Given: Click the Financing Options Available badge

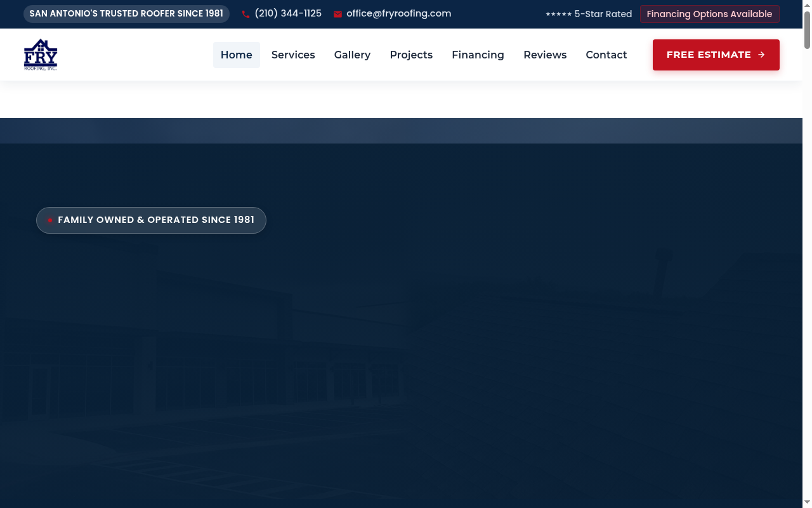Looking at the screenshot, I should (710, 14).
